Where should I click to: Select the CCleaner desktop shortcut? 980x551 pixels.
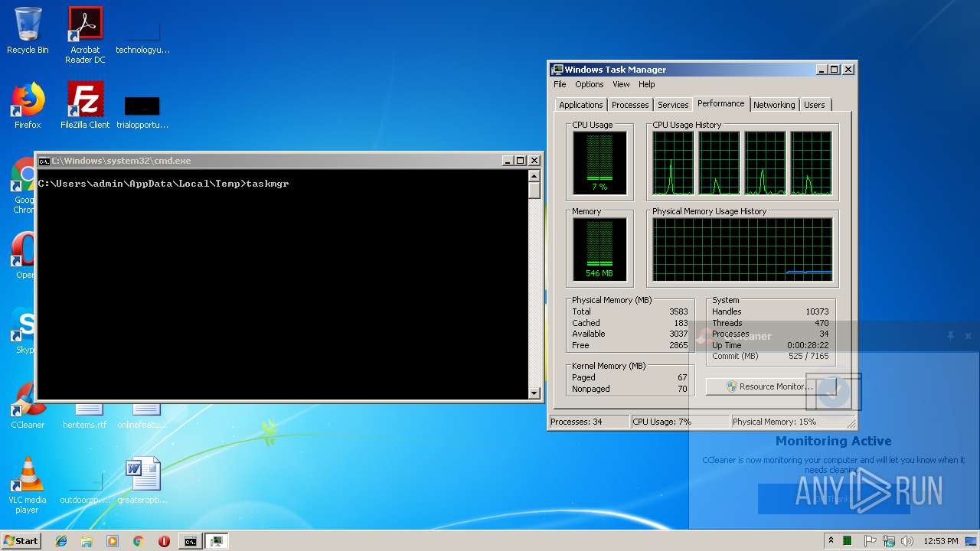pyautogui.click(x=28, y=406)
